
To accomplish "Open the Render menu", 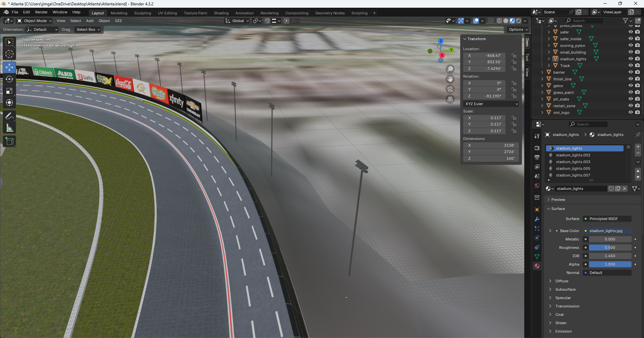I will pos(42,12).
